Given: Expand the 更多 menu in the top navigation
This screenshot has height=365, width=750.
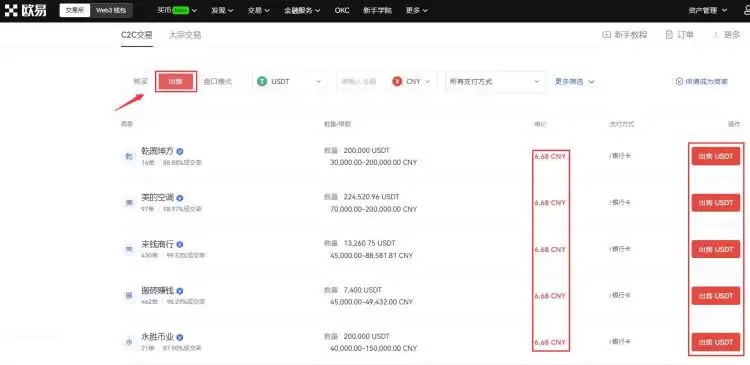Looking at the screenshot, I should coord(417,11).
